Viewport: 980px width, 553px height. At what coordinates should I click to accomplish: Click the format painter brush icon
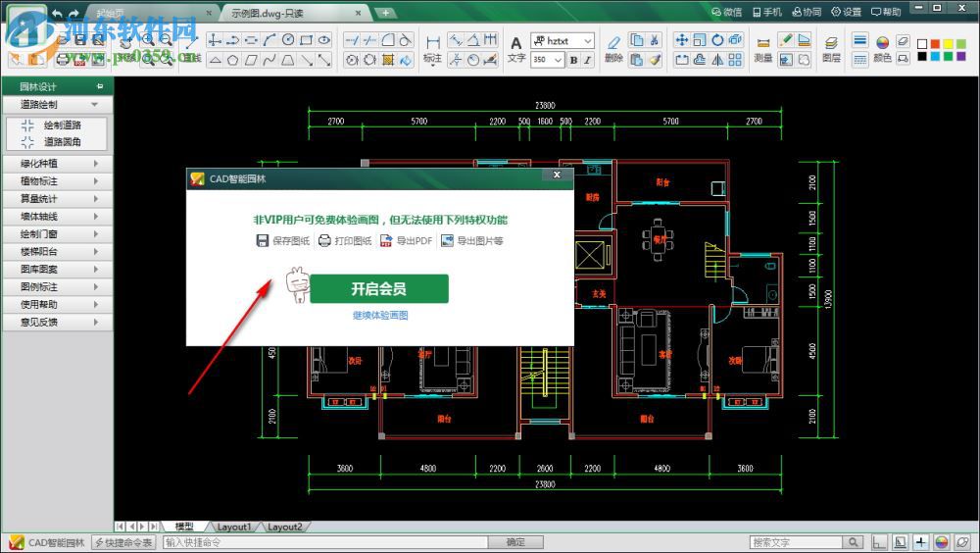pyautogui.click(x=655, y=60)
